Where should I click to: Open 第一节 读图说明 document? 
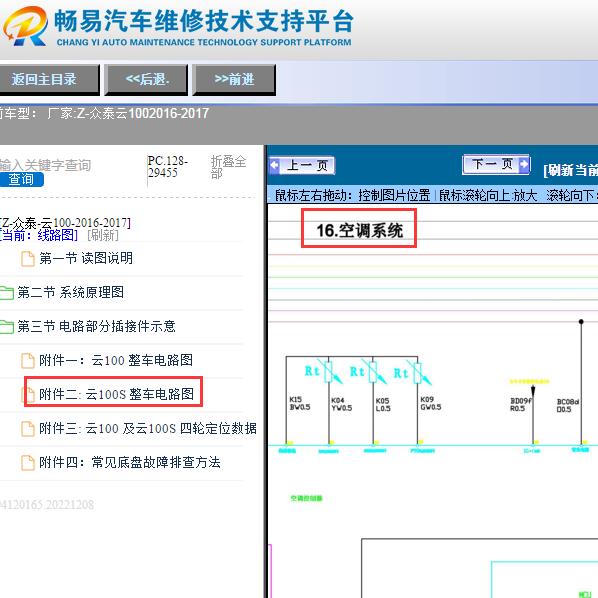(86, 258)
